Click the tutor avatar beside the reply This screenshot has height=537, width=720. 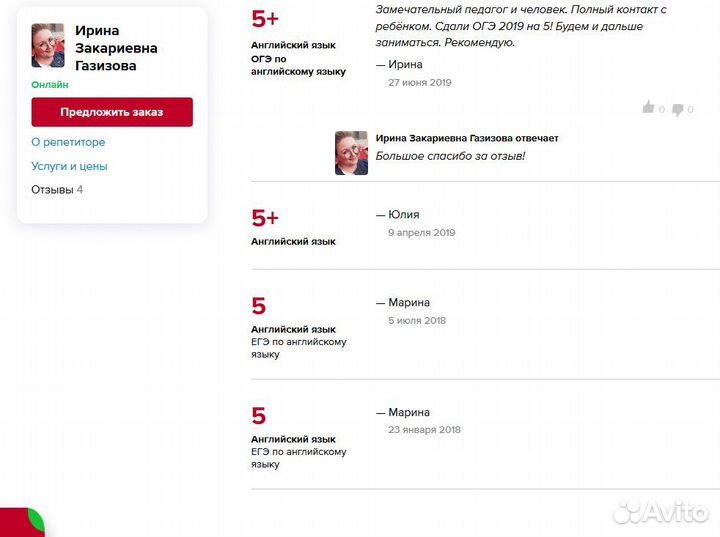tap(351, 153)
